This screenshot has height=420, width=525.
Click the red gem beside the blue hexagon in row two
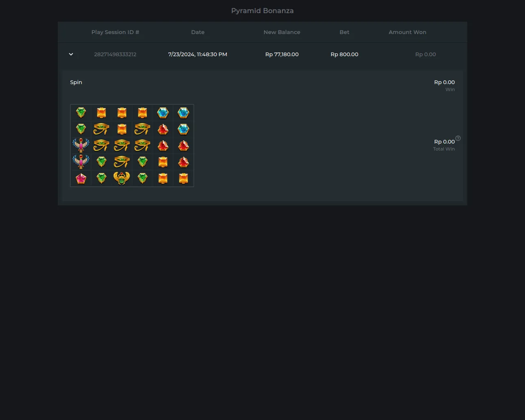163,129
